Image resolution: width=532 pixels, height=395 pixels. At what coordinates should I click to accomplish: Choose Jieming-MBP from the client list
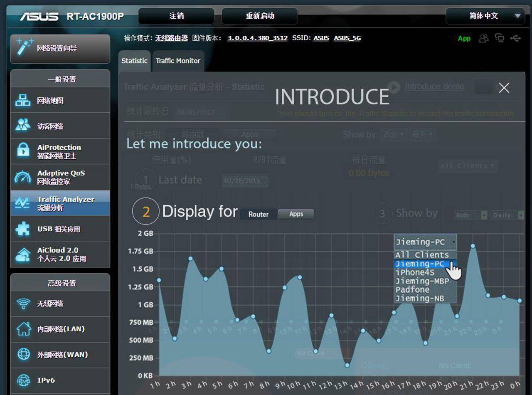(425, 281)
